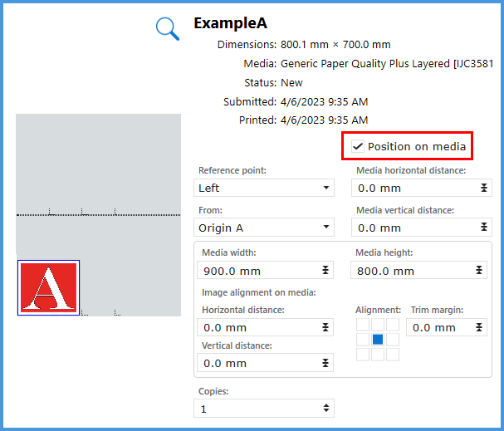Click the Copies spinner arrows

click(x=326, y=408)
